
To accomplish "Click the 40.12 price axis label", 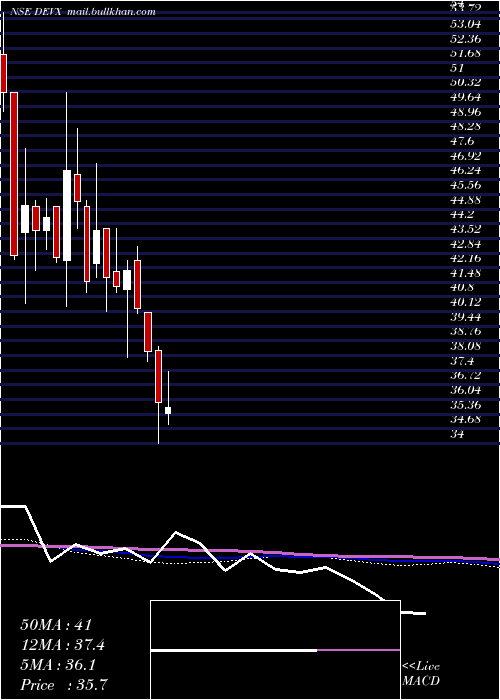I will coord(464,302).
